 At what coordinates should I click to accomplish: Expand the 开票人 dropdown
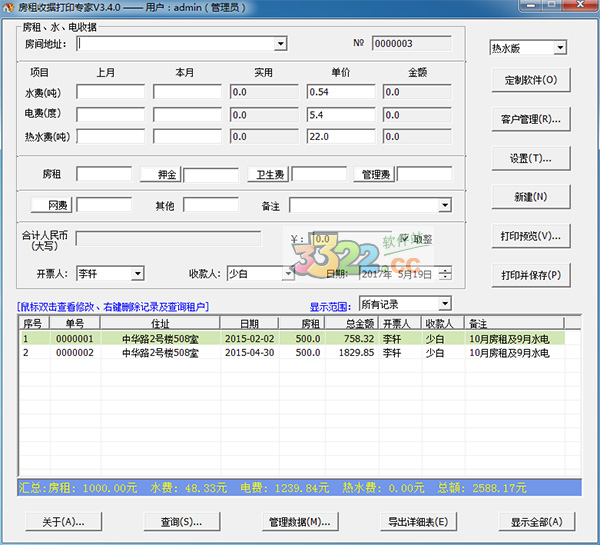137,273
